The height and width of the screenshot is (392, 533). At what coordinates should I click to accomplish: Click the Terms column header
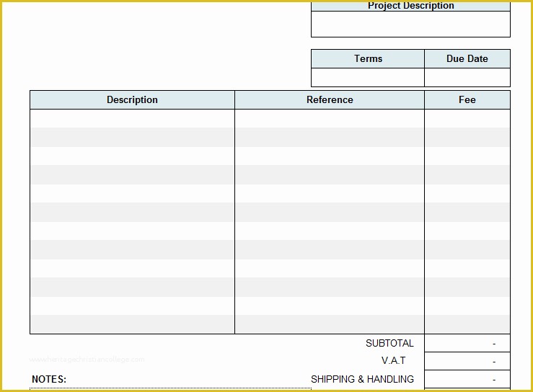coord(368,59)
